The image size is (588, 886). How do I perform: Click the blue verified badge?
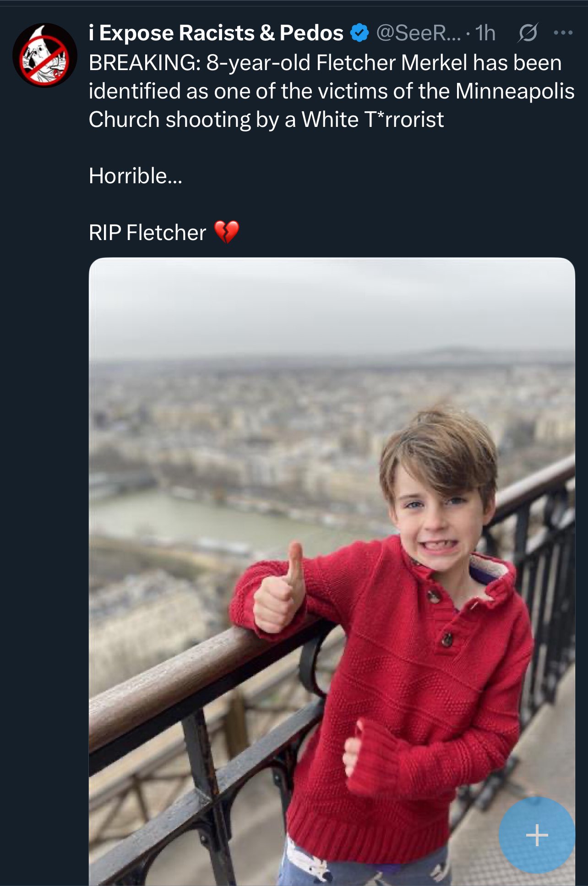(x=359, y=33)
